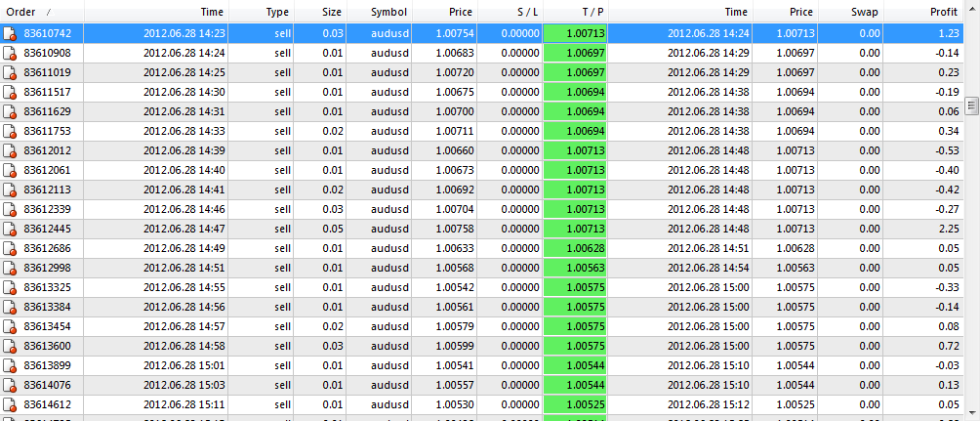980x421 pixels.
Task: Click the order icon for 83612113
Action: click(10, 190)
